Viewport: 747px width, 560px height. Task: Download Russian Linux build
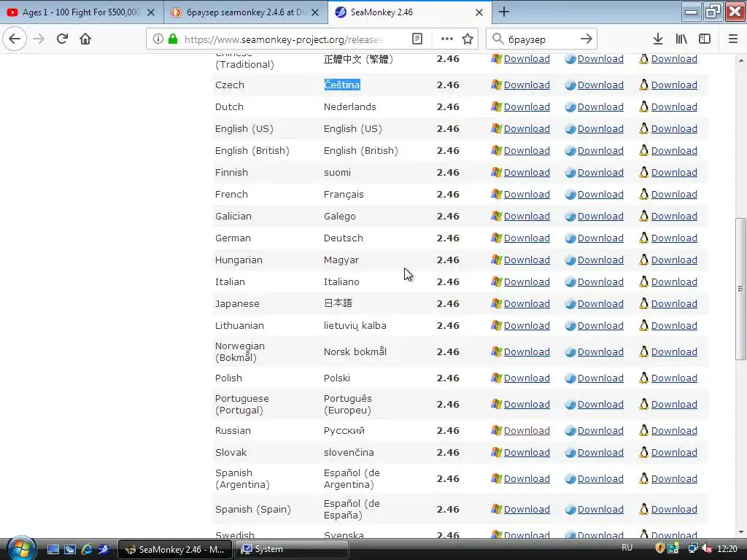pos(674,430)
